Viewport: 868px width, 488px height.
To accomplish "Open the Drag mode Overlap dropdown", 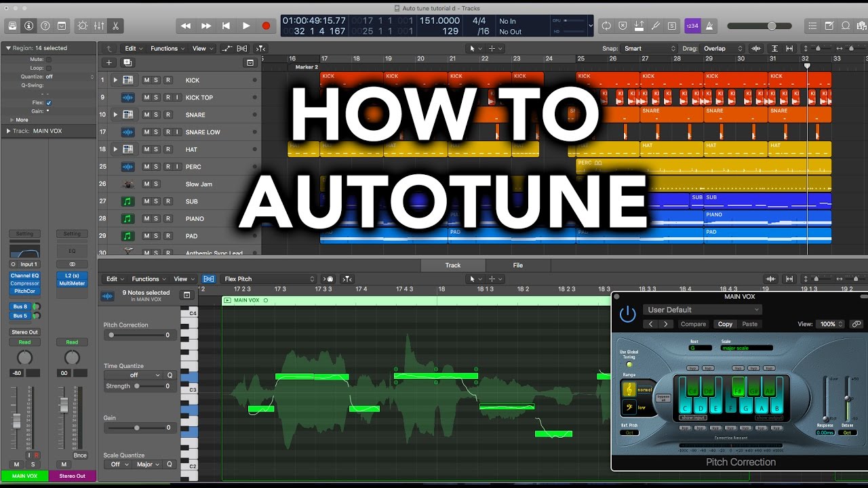I will click(x=722, y=49).
